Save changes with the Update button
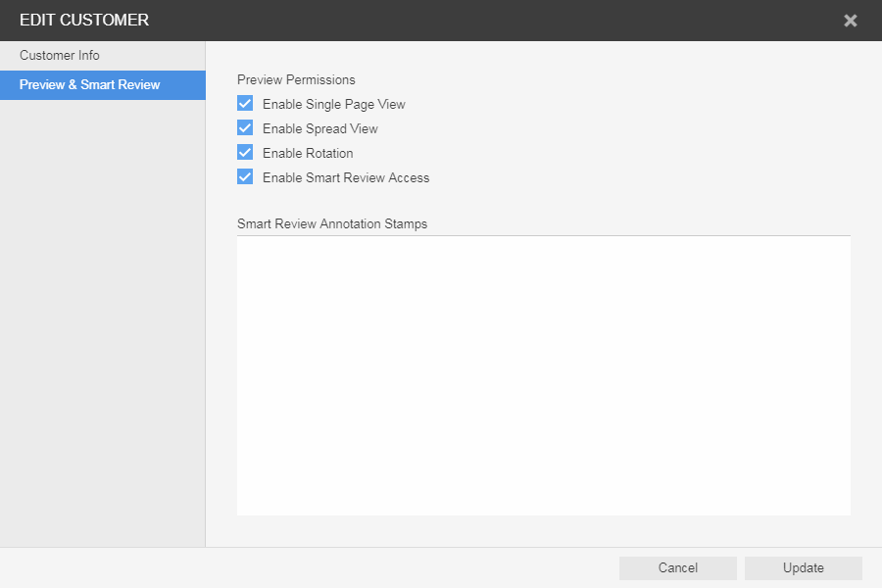Viewport: 882px width, 588px height. (x=803, y=568)
